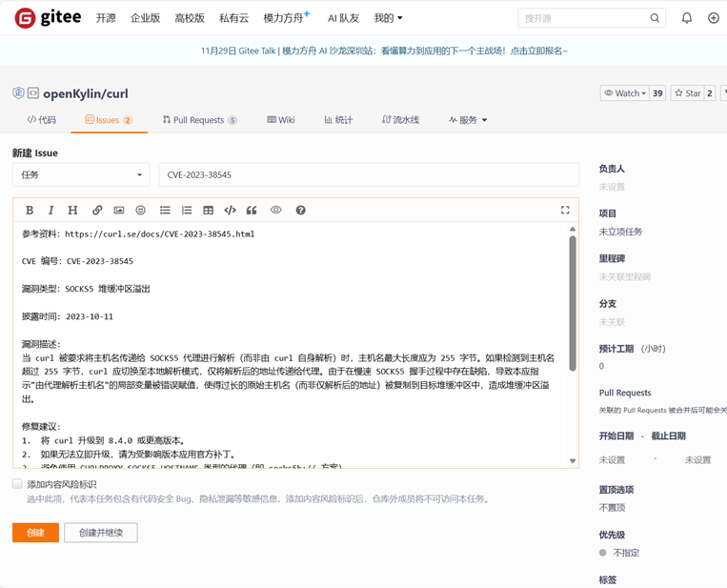Image resolution: width=727 pixels, height=588 pixels.
Task: Click the enterprise badge icon beside the repo name
Action: (x=18, y=93)
